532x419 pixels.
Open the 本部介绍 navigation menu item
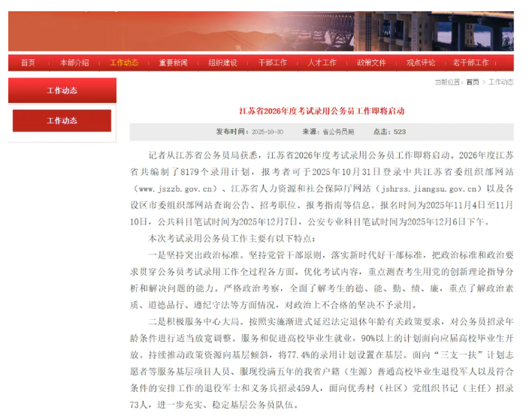[x=74, y=63]
